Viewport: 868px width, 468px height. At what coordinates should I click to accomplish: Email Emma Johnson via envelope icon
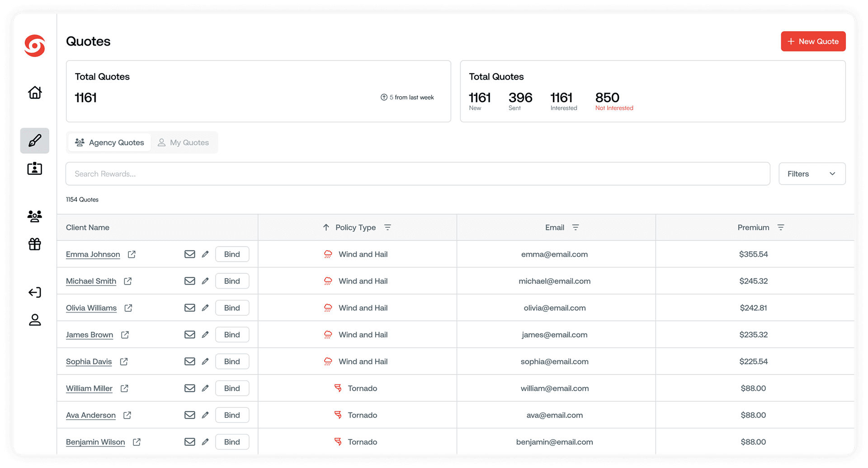point(190,254)
